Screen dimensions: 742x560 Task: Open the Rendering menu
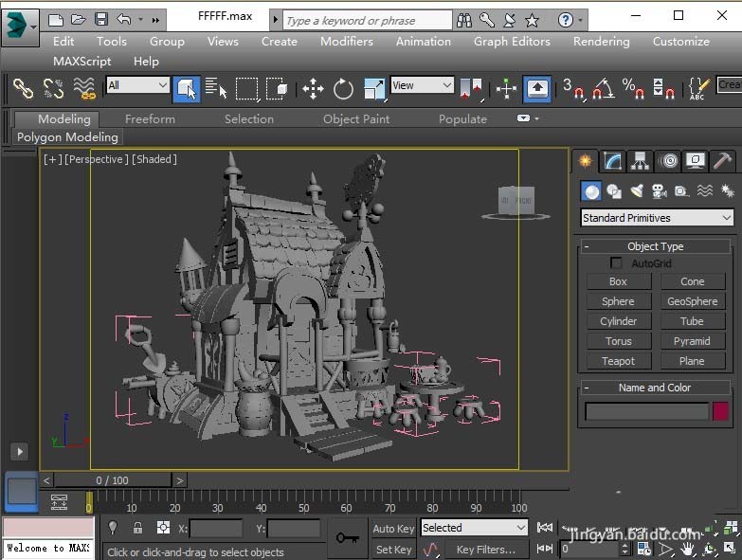pyautogui.click(x=601, y=41)
